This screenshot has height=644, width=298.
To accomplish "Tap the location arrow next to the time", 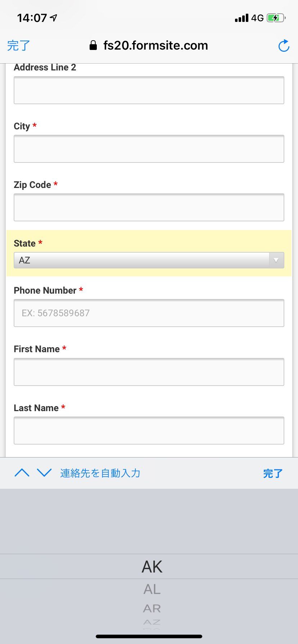I will 54,18.
